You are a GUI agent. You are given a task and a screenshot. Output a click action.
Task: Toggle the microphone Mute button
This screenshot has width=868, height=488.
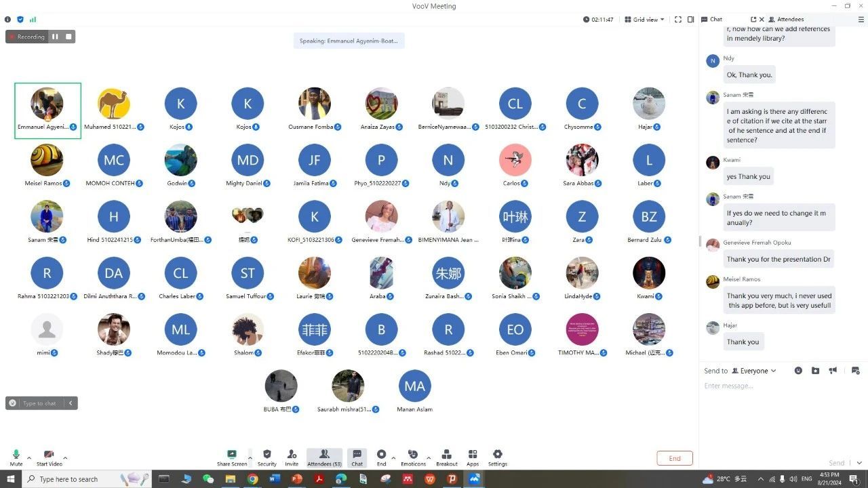[x=16, y=457]
